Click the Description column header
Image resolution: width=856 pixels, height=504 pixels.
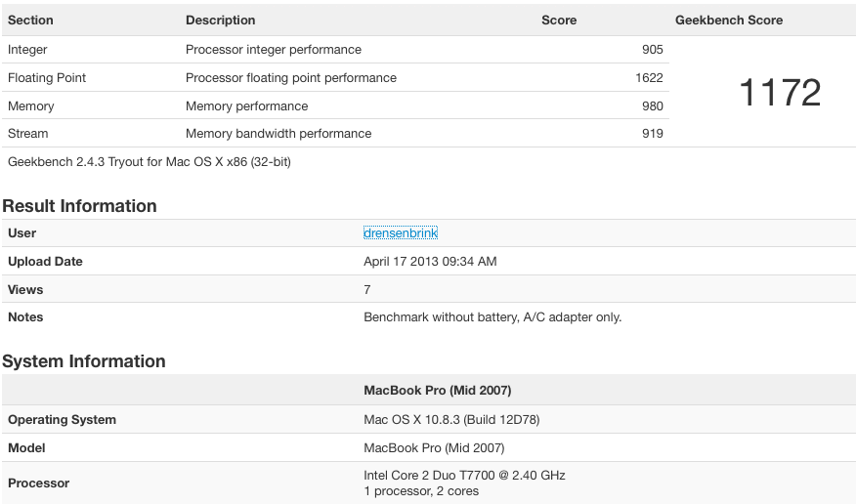(x=221, y=21)
